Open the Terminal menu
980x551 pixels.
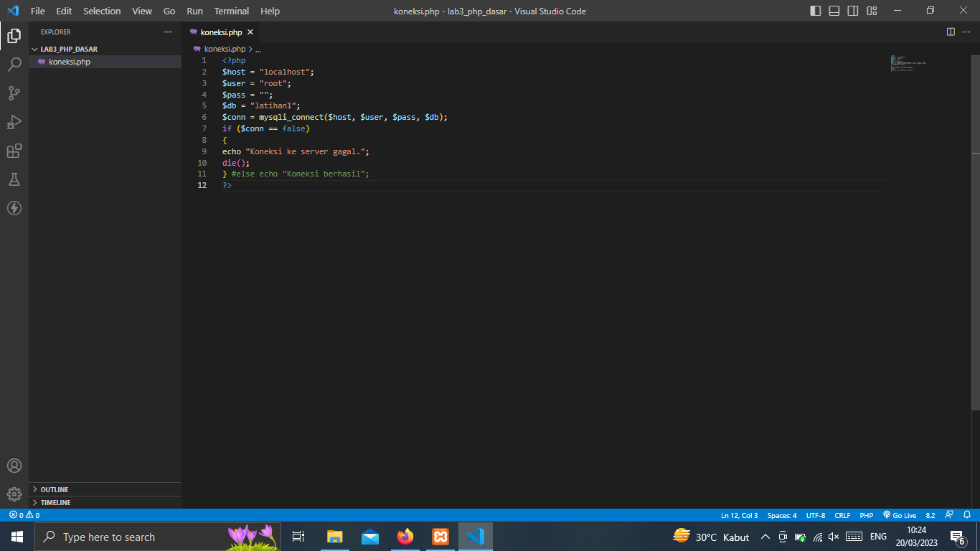pyautogui.click(x=231, y=11)
